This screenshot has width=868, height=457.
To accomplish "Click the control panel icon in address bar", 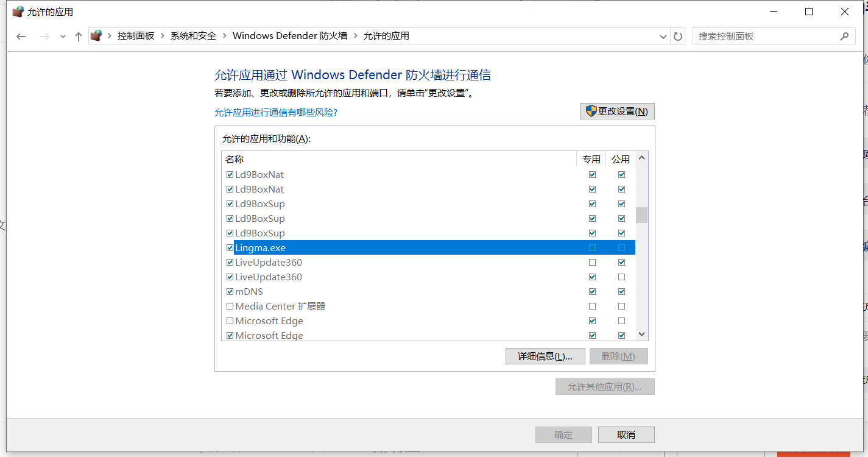I will [x=96, y=36].
